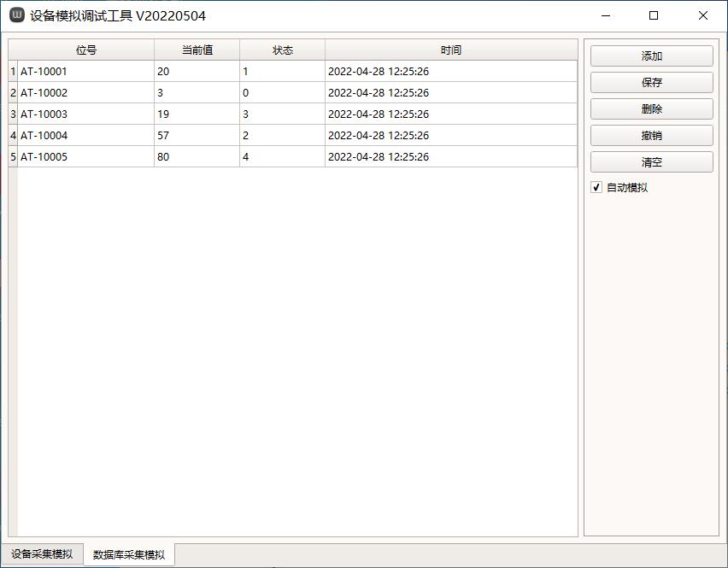Click current value 57 for AT-10004
728x568 pixels.
tap(197, 136)
